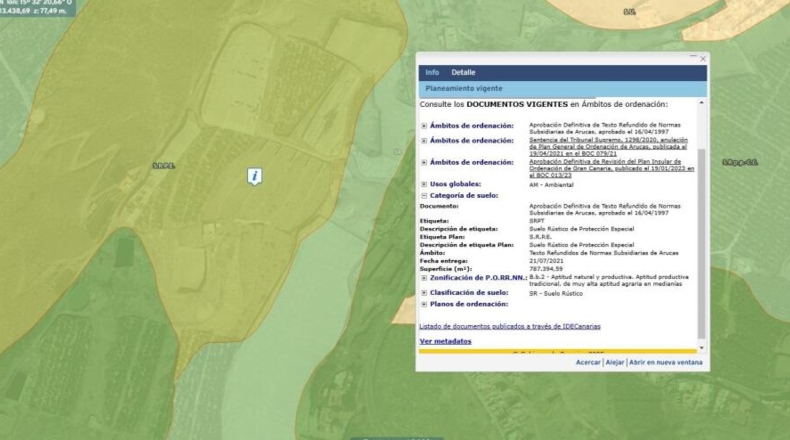Viewport: 790px width, 440px height.
Task: Click Abrir en nueva ventana
Action: click(666, 362)
